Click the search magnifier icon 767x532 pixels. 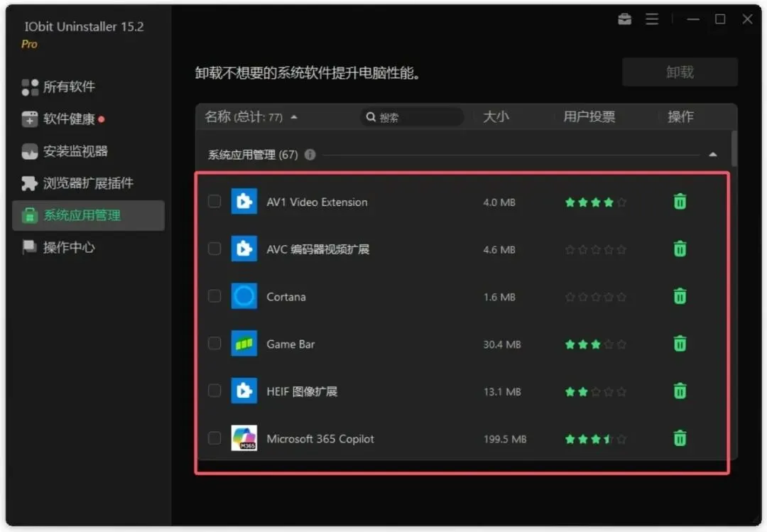[371, 117]
